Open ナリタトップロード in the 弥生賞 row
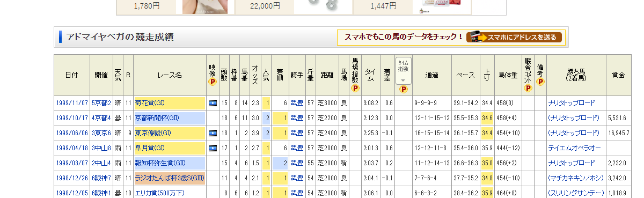The height and width of the screenshot is (198, 644). point(572,163)
